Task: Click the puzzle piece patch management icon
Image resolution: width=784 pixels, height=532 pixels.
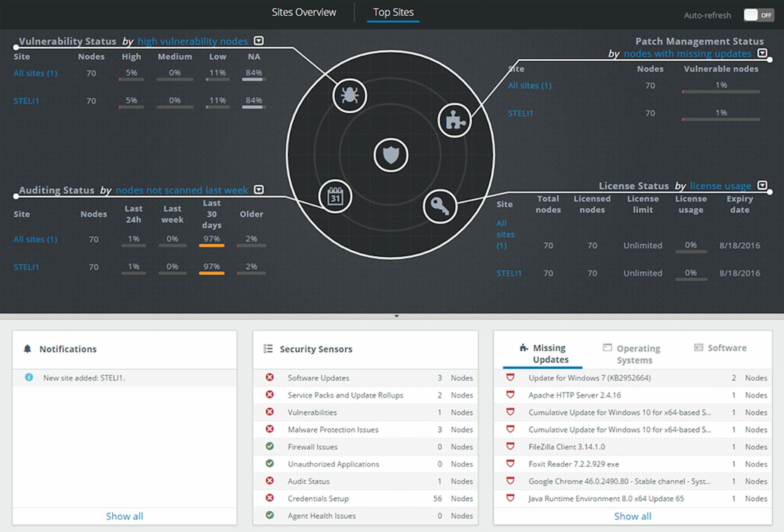Action: [455, 120]
